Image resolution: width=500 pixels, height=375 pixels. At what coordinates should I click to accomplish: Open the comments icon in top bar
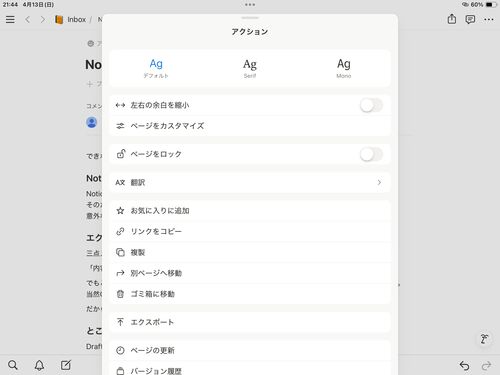point(470,19)
